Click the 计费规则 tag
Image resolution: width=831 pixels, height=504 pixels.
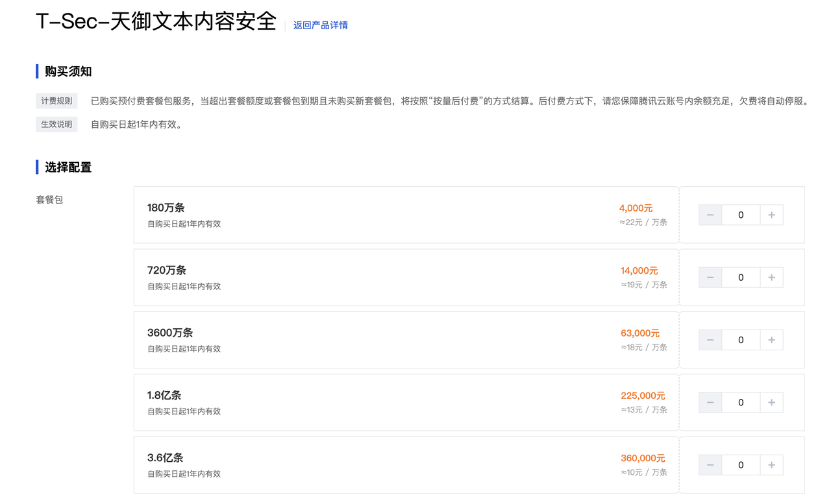[x=56, y=101]
